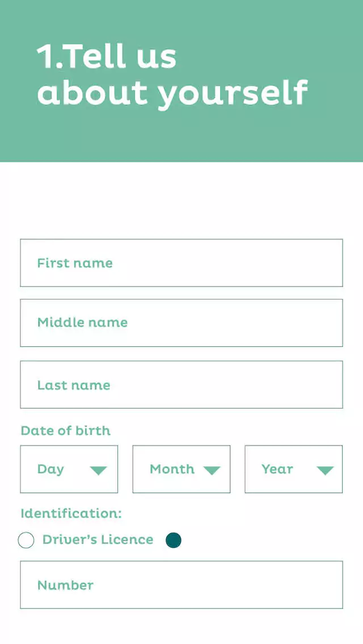This screenshot has height=644, width=363.
Task: Select the Driver's Licence identification option
Action: 98,540
